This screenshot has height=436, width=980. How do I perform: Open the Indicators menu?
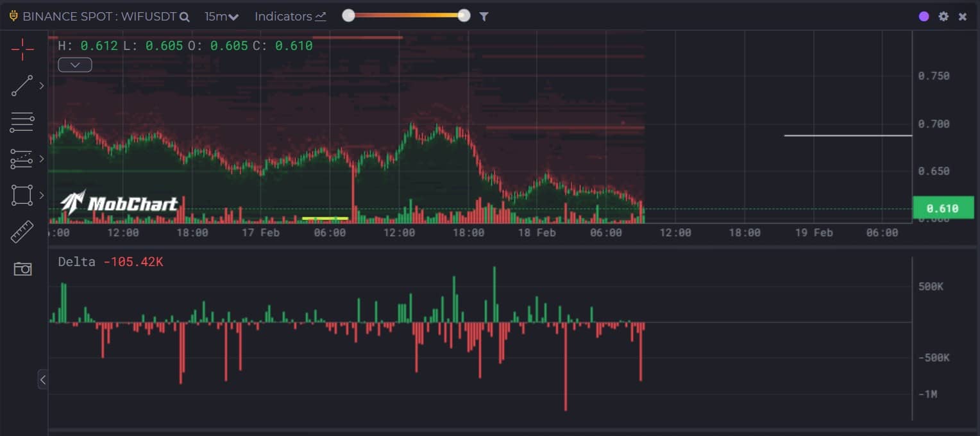(x=290, y=17)
